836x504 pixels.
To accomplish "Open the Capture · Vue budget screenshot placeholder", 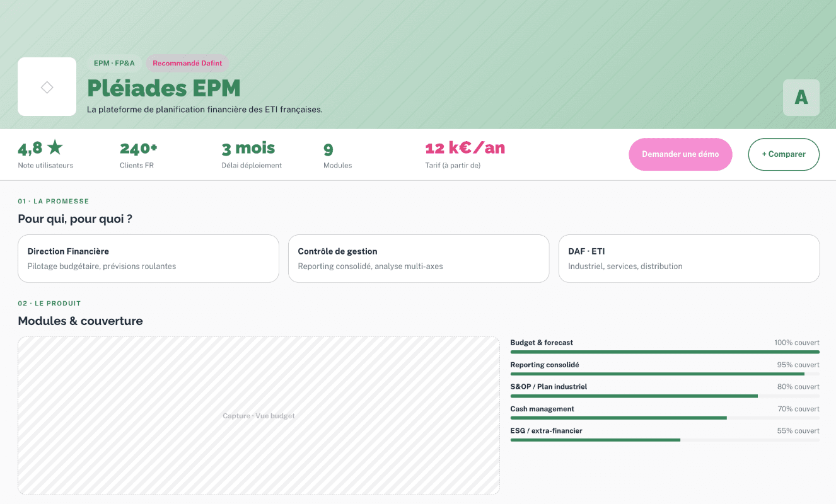I will 258,416.
